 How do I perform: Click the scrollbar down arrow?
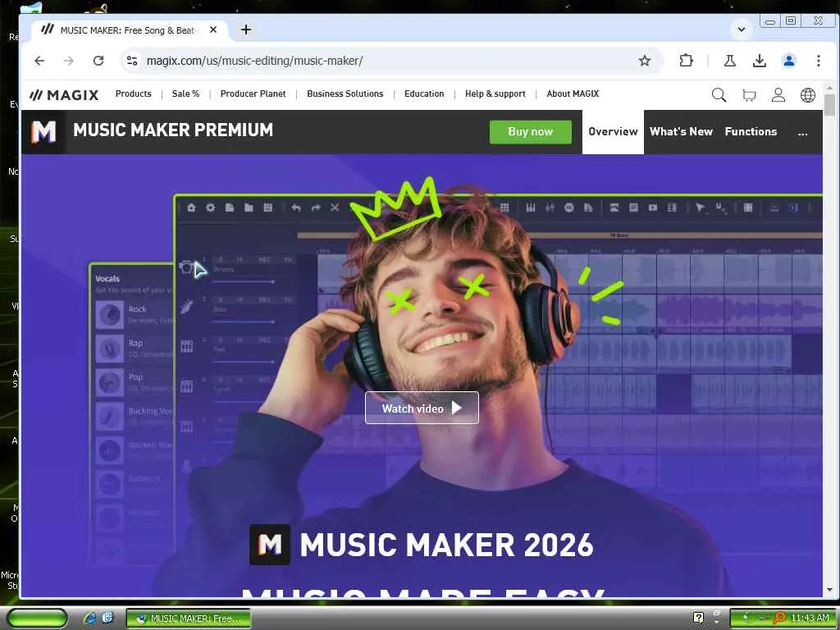[x=829, y=590]
